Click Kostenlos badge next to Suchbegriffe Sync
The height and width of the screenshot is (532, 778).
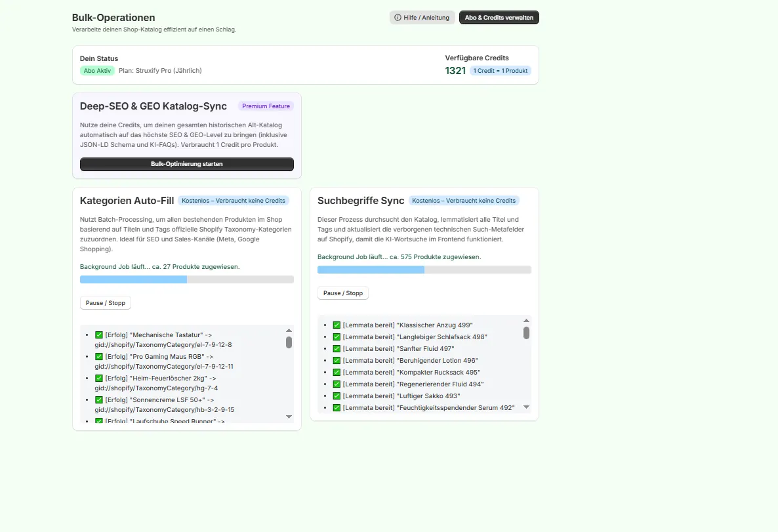(464, 201)
